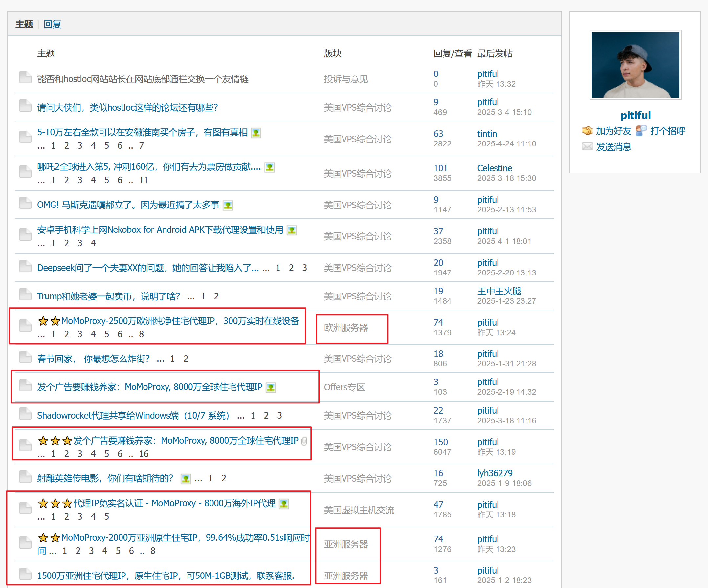The image size is (708, 588).
Task: Open 投诉与意见 forum section
Action: (x=346, y=79)
